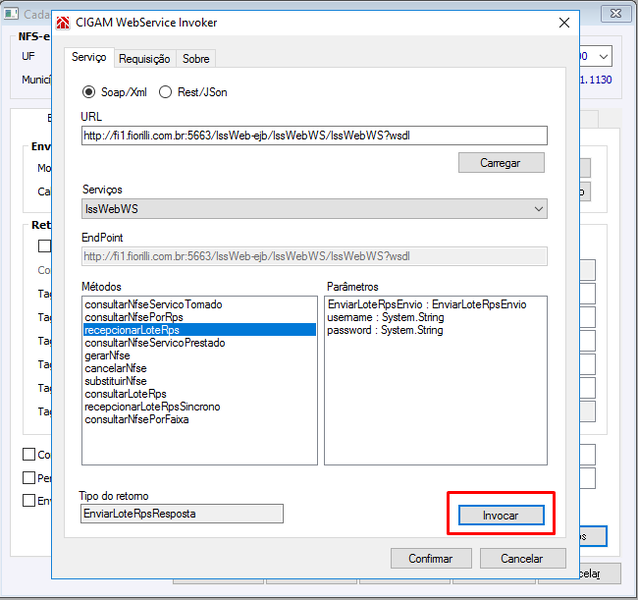The width and height of the screenshot is (638, 600).
Task: Open the Requisição tab
Action: [x=144, y=59]
